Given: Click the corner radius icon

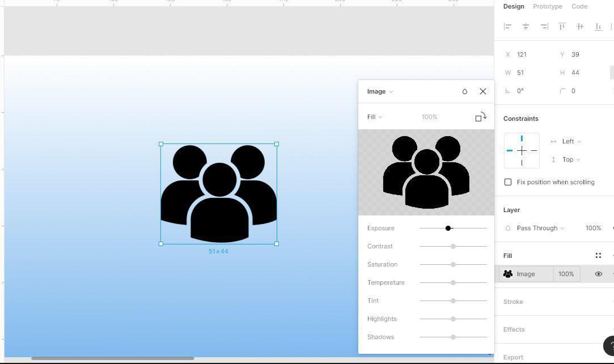Looking at the screenshot, I should tap(562, 91).
